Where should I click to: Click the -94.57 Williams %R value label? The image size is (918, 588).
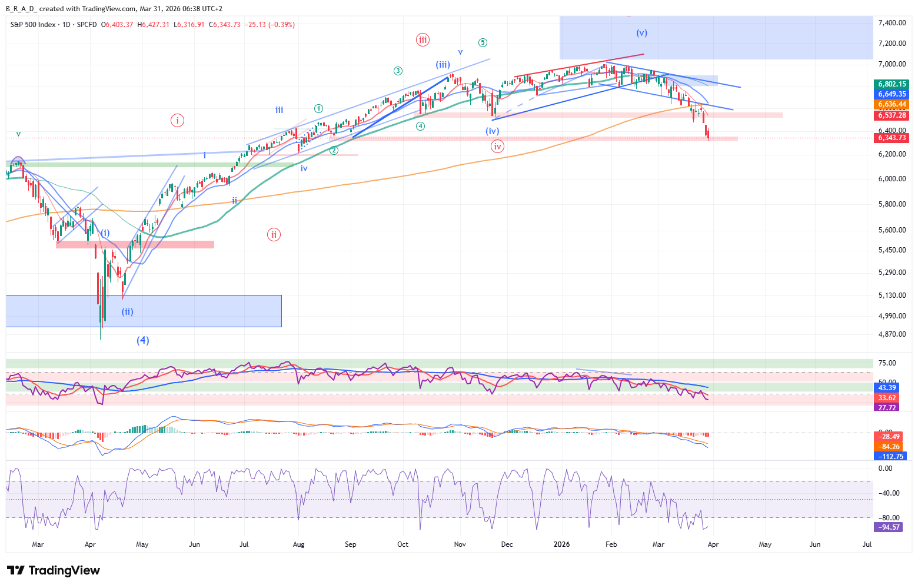point(889,527)
